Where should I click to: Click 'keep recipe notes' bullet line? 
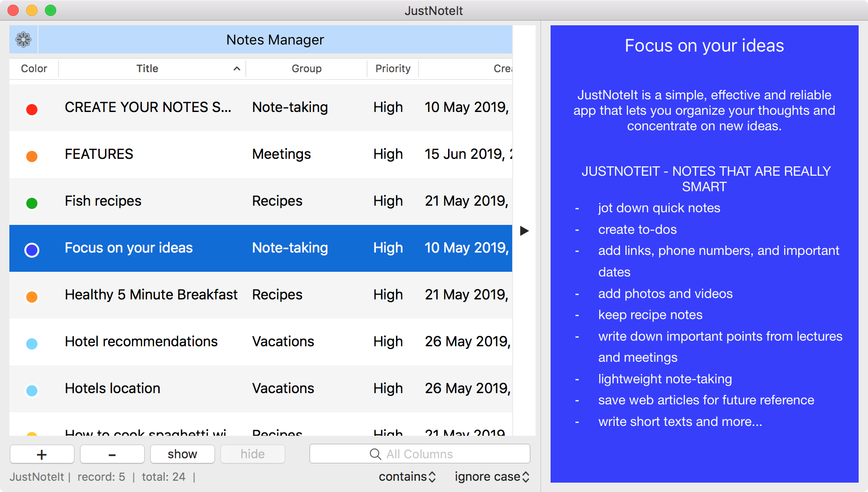pos(650,315)
